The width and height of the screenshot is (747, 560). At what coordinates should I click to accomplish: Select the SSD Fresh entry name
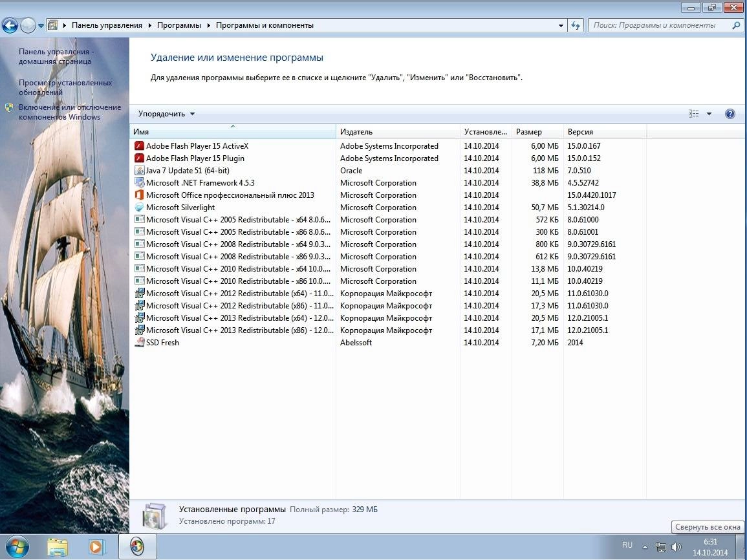(x=162, y=342)
